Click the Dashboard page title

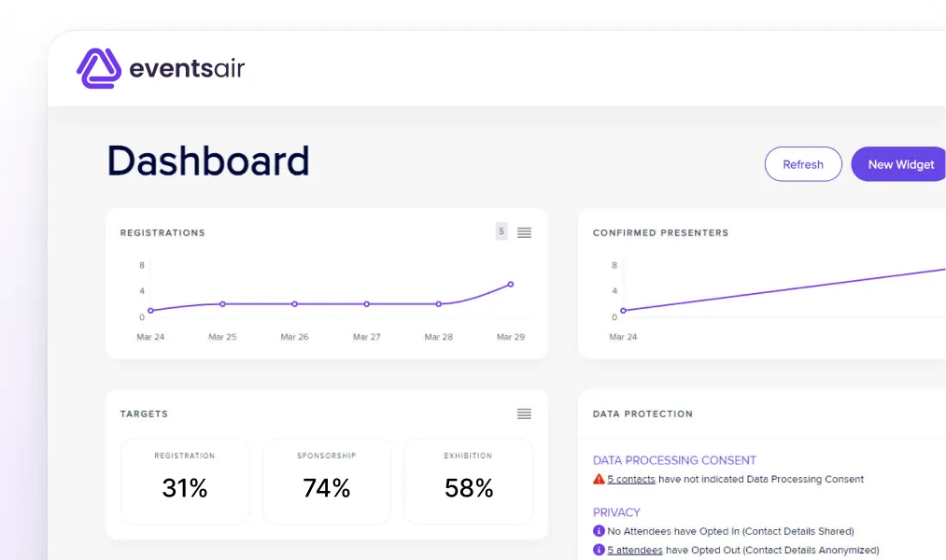pos(208,161)
